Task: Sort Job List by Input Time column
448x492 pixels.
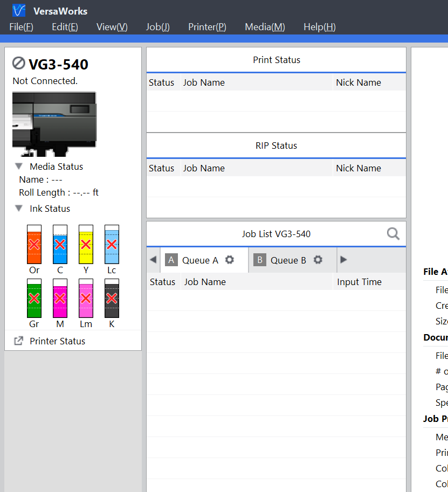Action: pos(369,282)
